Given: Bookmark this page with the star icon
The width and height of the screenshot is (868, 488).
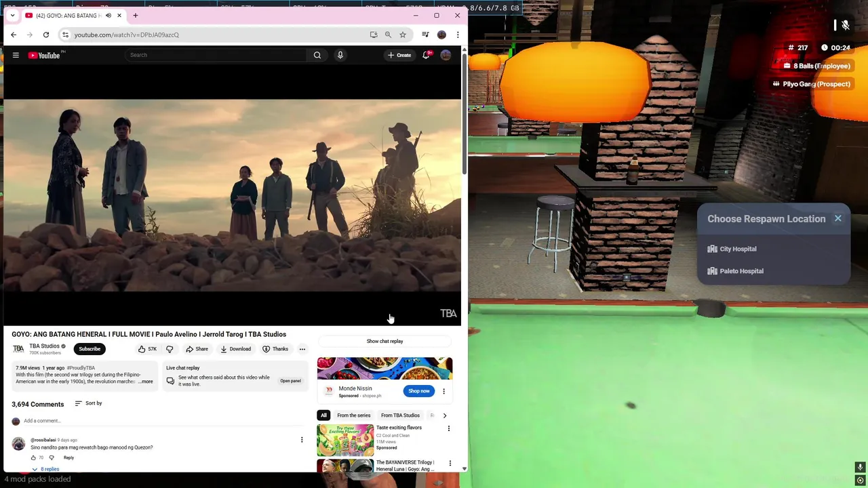Looking at the screenshot, I should (x=403, y=35).
